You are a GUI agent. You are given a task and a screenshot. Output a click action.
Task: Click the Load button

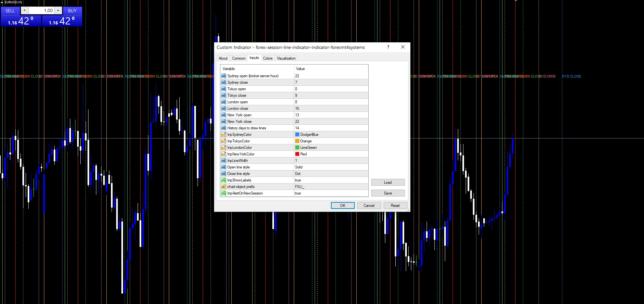tap(388, 182)
